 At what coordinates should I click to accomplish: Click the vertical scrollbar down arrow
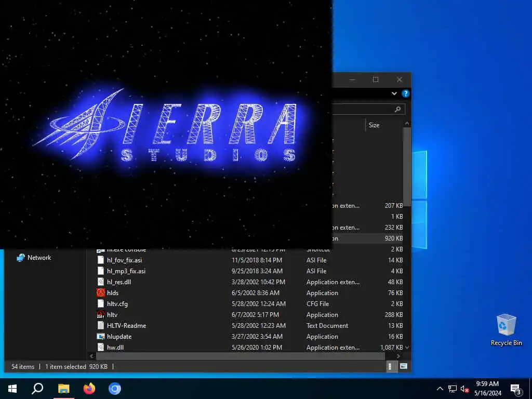click(x=407, y=348)
